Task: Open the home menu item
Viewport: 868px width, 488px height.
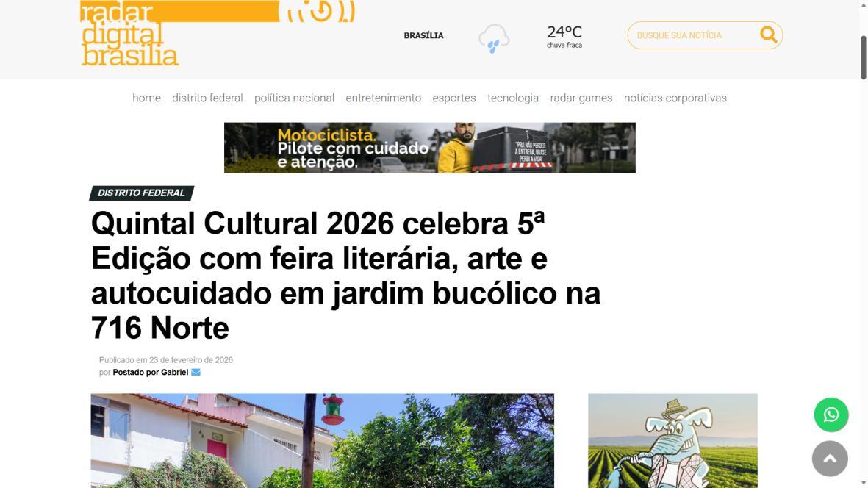Action: [147, 98]
